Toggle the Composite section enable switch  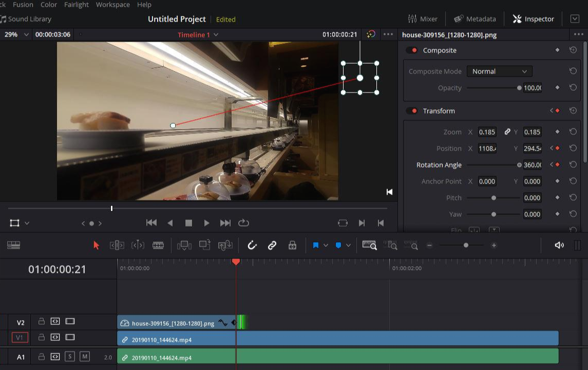(412, 50)
